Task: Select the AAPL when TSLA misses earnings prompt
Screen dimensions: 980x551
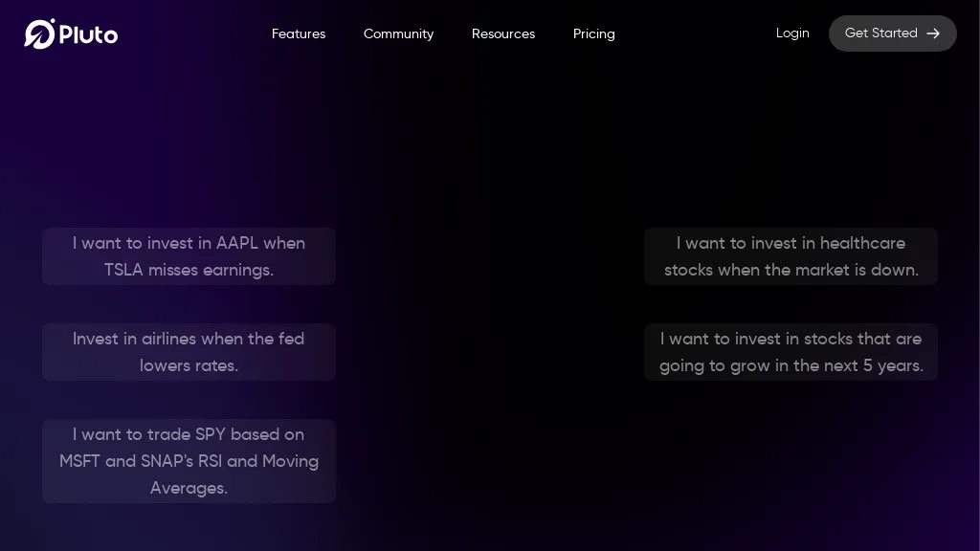Action: click(x=189, y=256)
